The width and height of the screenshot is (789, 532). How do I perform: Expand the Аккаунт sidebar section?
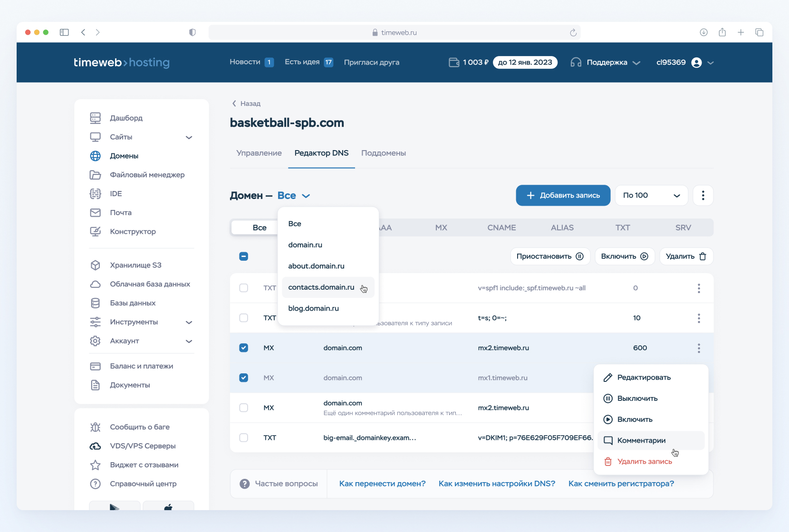(x=189, y=341)
